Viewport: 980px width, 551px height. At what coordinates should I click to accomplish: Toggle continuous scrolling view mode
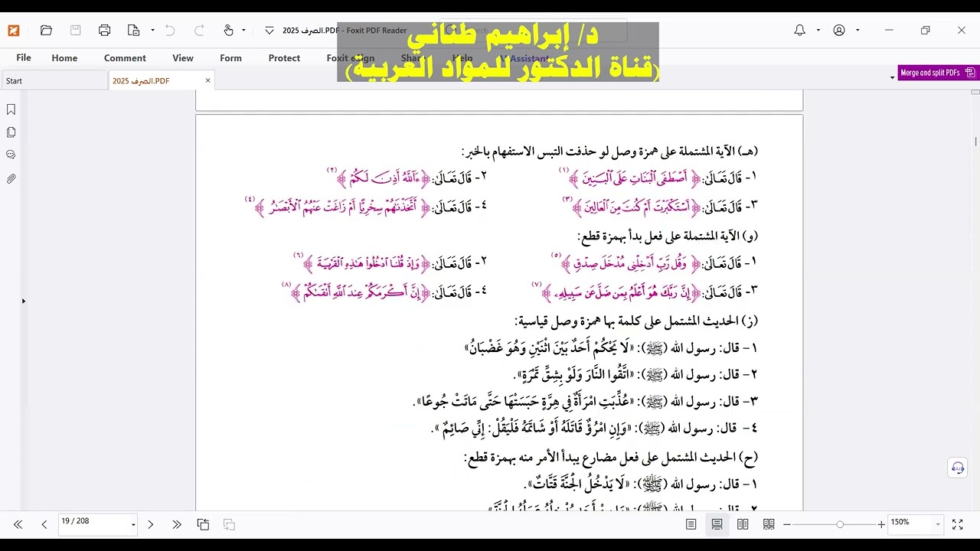tap(717, 524)
